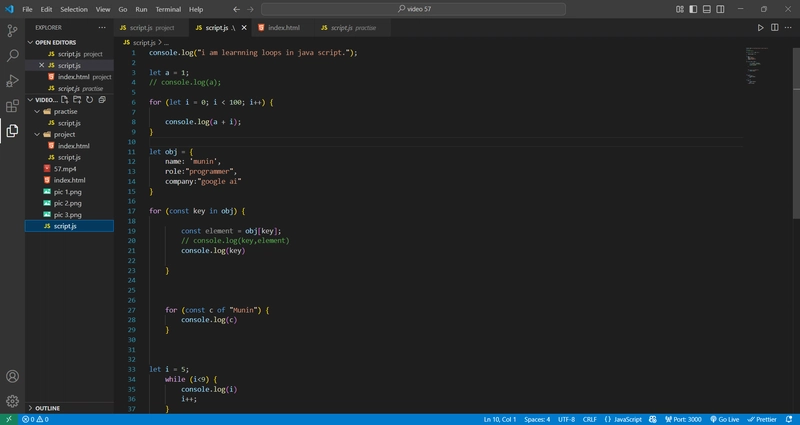Click the JavaScript language mode button
Screen dimensions: 800x425
click(x=623, y=419)
